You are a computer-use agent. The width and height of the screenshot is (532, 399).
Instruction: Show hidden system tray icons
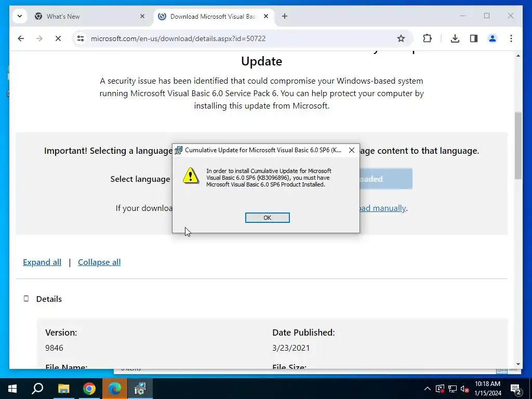428,389
